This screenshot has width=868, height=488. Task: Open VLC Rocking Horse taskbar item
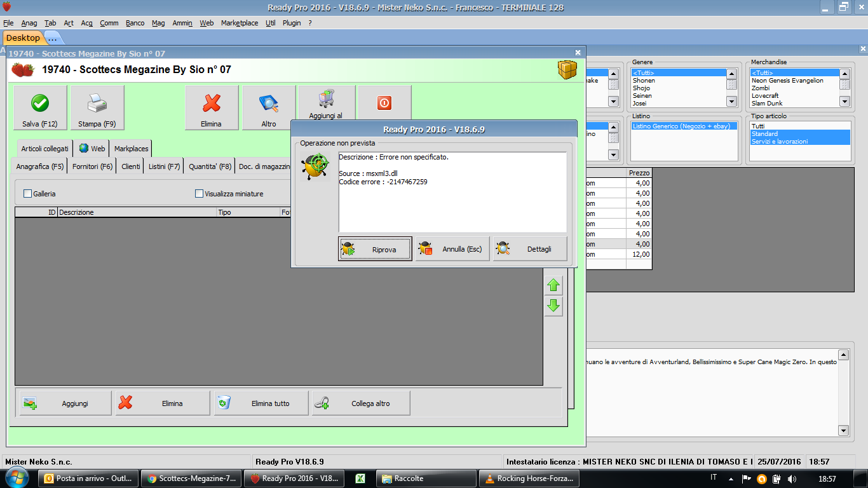[x=528, y=478]
